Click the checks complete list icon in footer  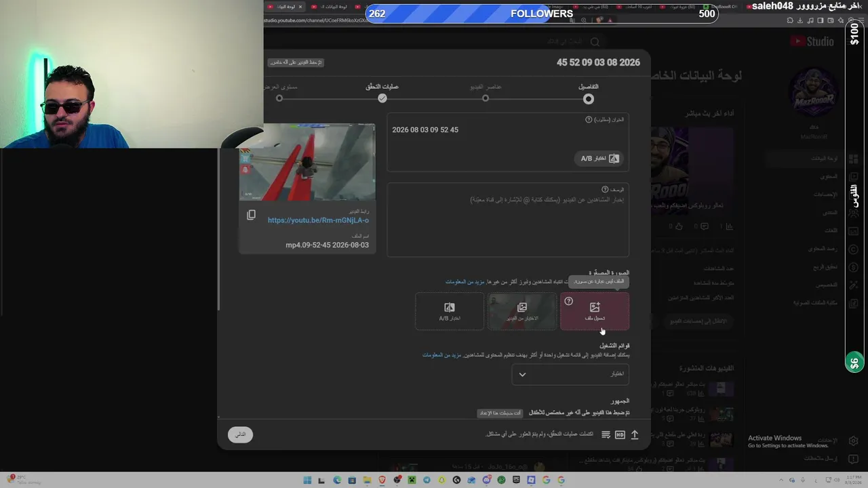606,434
